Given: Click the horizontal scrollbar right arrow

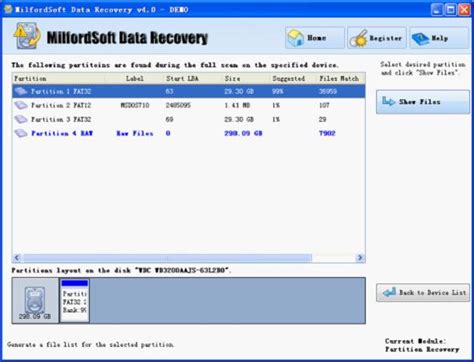Looking at the screenshot, I should (360, 258).
